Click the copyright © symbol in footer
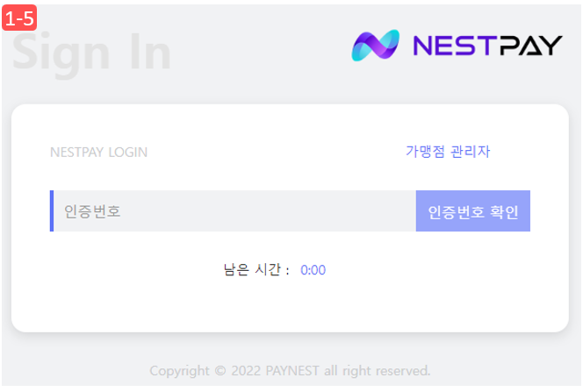This screenshot has height=392, width=583. point(220,370)
